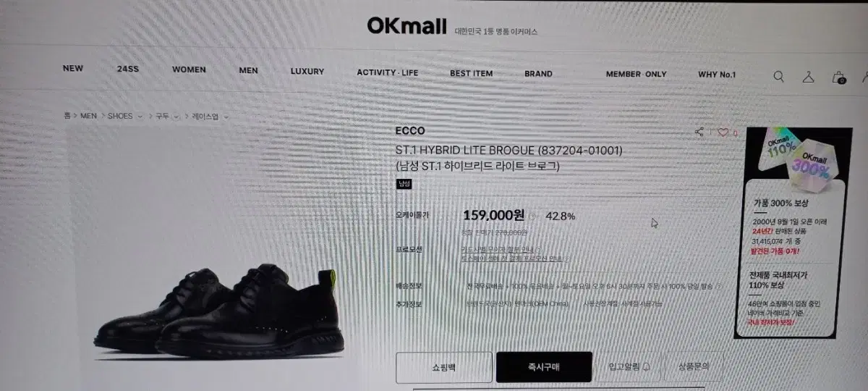
Task: Click the bell icon on 입고알림 button
Action: [x=646, y=366]
